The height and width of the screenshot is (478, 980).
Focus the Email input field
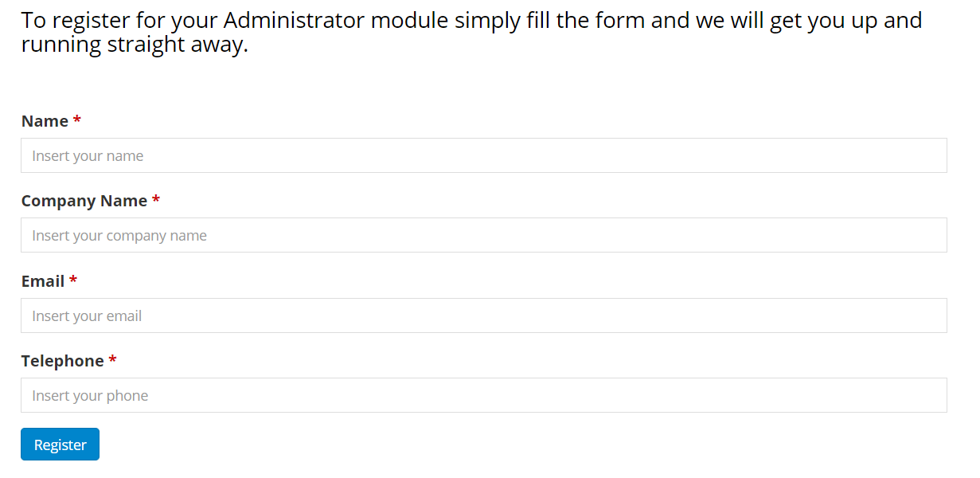point(484,315)
